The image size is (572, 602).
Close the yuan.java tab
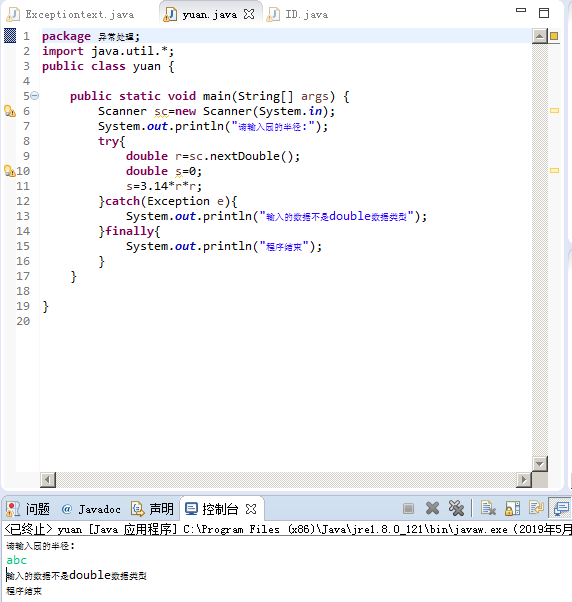pyautogui.click(x=249, y=14)
